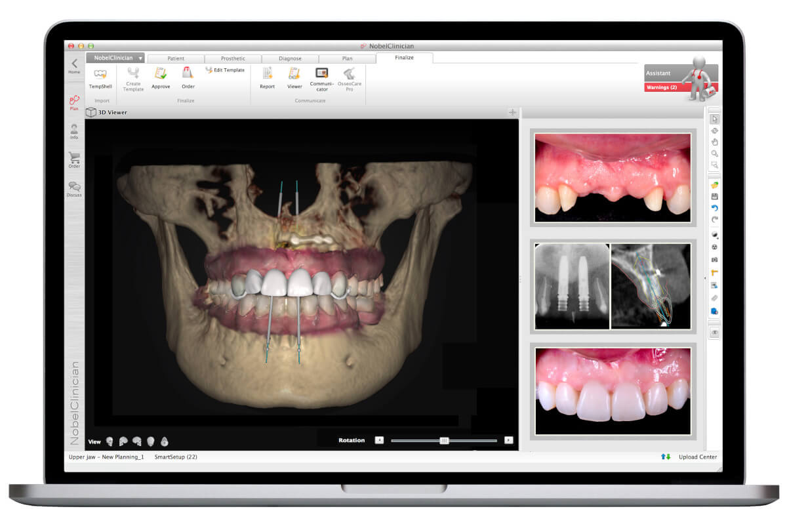View the Warnings (2) list

coord(662,87)
